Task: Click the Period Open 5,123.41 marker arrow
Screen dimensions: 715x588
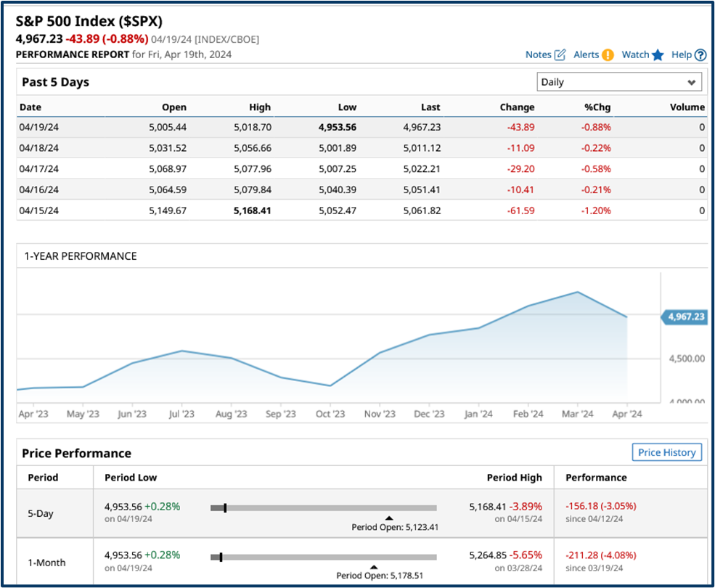Action: point(389,519)
